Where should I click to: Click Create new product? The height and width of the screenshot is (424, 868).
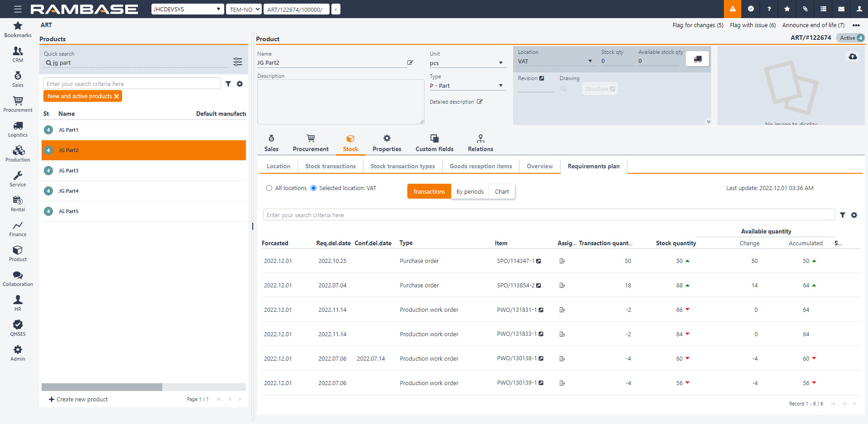(78, 400)
